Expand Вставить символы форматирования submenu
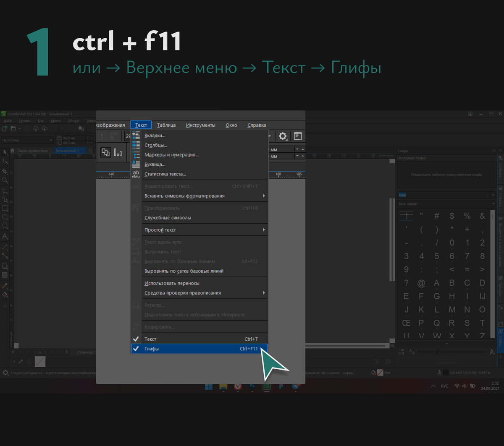 [199, 196]
